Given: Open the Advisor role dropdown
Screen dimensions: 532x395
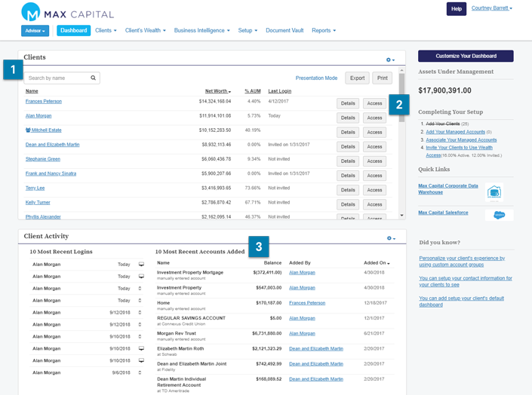Looking at the screenshot, I should pyautogui.click(x=35, y=31).
